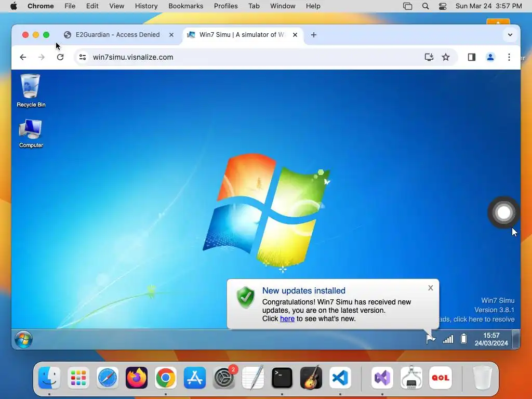The height and width of the screenshot is (399, 532).
Task: Launch Firefox from the Dock
Action: tap(137, 378)
